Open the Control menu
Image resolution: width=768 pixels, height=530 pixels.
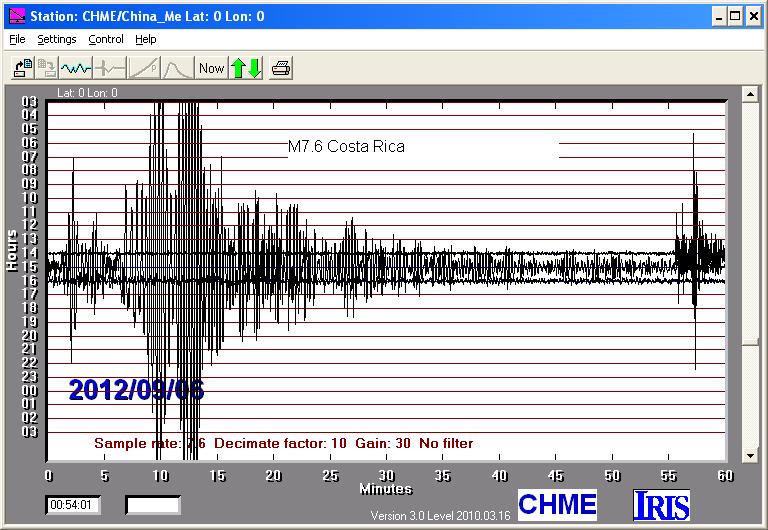click(x=106, y=40)
